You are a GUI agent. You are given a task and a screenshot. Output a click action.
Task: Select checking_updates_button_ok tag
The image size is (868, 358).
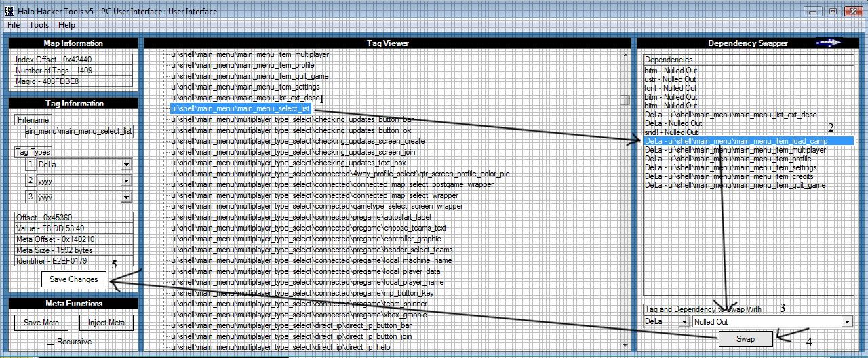tap(290, 130)
